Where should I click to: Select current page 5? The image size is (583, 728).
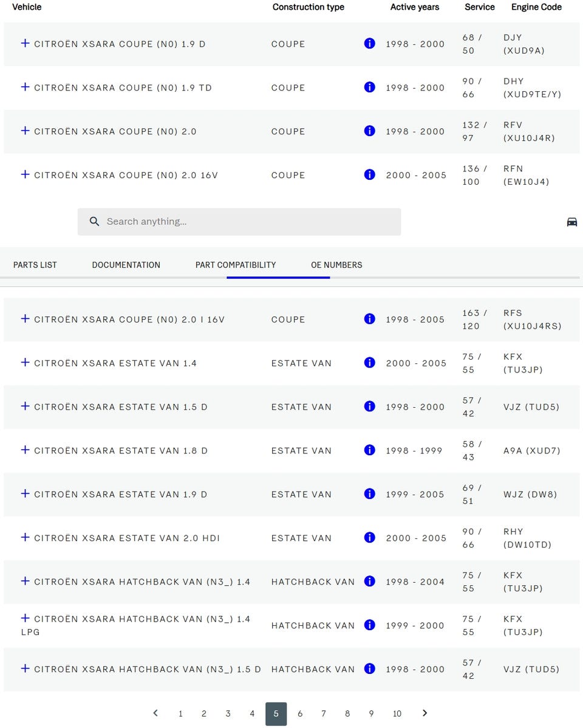[x=276, y=713]
